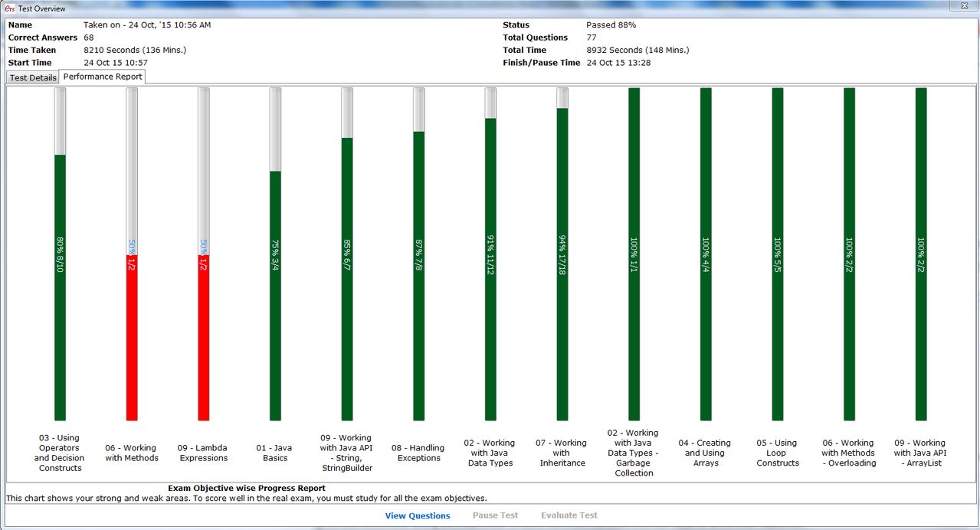The width and height of the screenshot is (980, 530).
Task: Click the Total Questions value 77
Action: 592,38
